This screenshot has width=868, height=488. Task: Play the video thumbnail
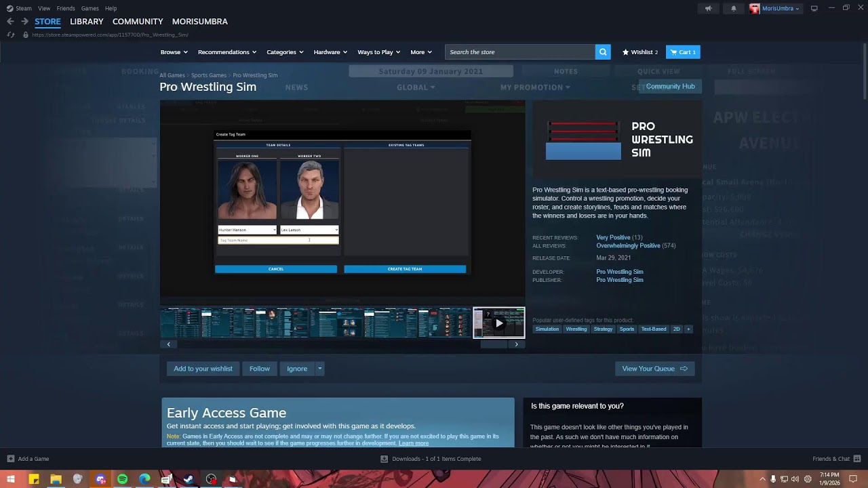tap(499, 323)
